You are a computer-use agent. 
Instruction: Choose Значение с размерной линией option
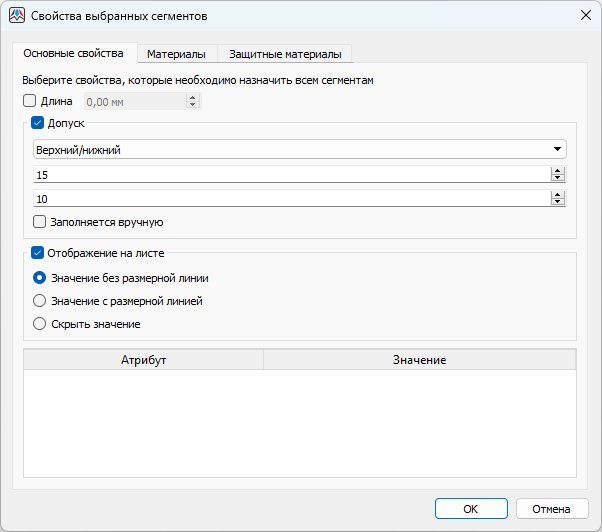pos(40,300)
